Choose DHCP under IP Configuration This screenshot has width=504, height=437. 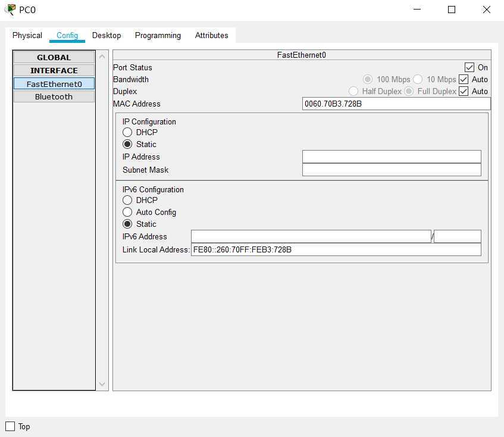coord(127,132)
